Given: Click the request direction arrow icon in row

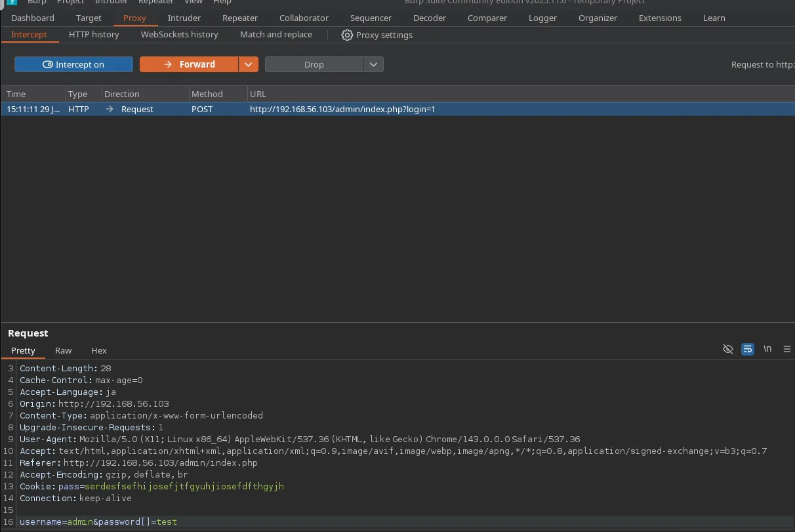Looking at the screenshot, I should click(110, 110).
